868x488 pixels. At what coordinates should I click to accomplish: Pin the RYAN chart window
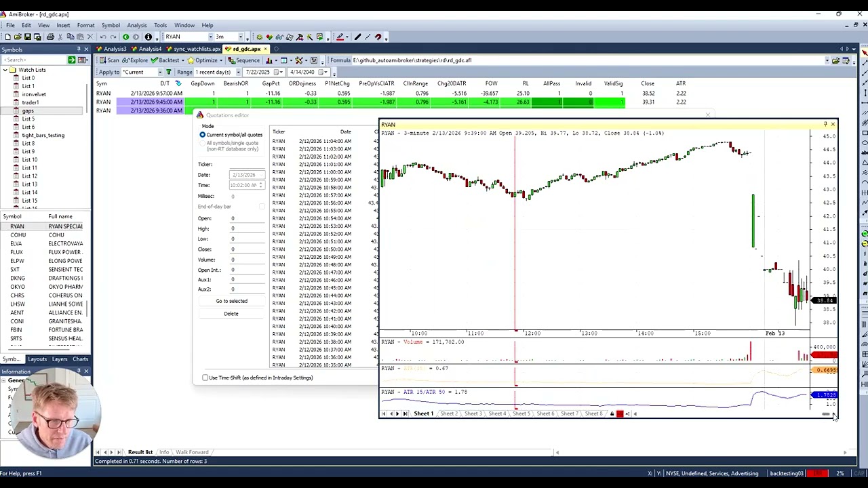tap(825, 124)
